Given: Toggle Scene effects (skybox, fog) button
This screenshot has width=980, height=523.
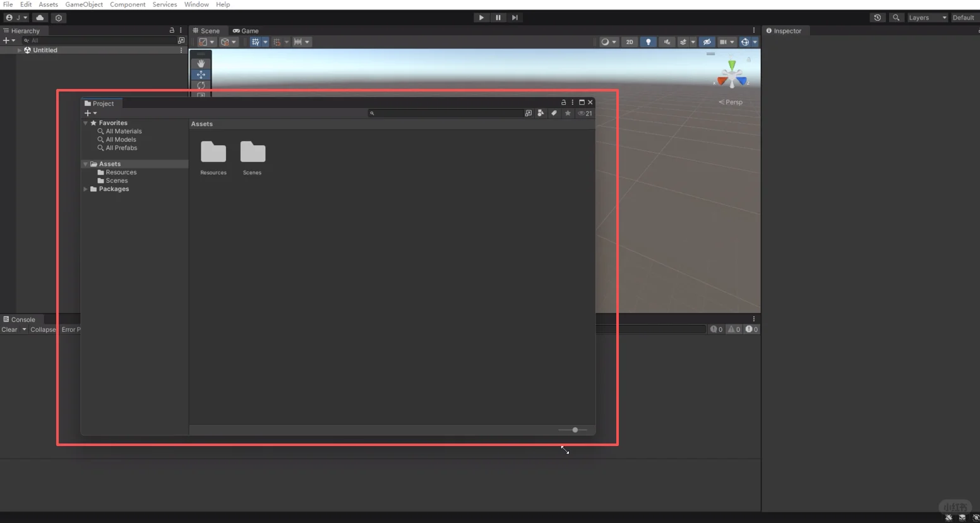Looking at the screenshot, I should click(683, 42).
